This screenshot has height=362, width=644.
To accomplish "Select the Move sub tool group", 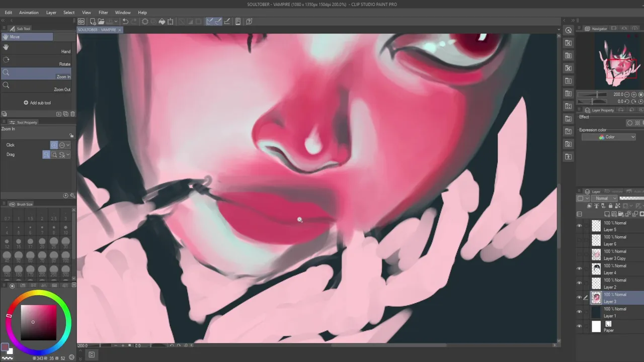I will [x=27, y=37].
